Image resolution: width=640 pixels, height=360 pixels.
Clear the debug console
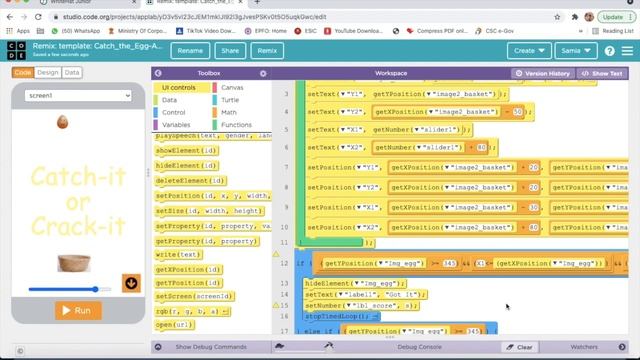pyautogui.click(x=520, y=347)
